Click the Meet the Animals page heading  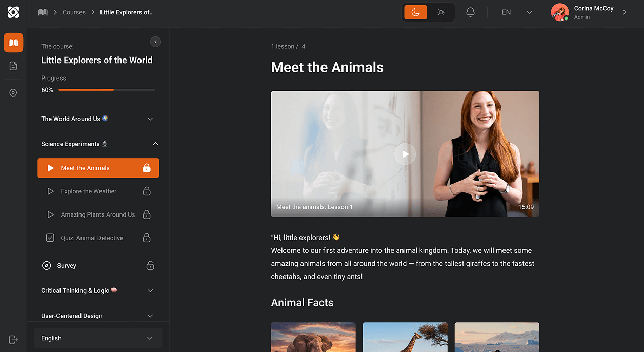[x=327, y=67]
